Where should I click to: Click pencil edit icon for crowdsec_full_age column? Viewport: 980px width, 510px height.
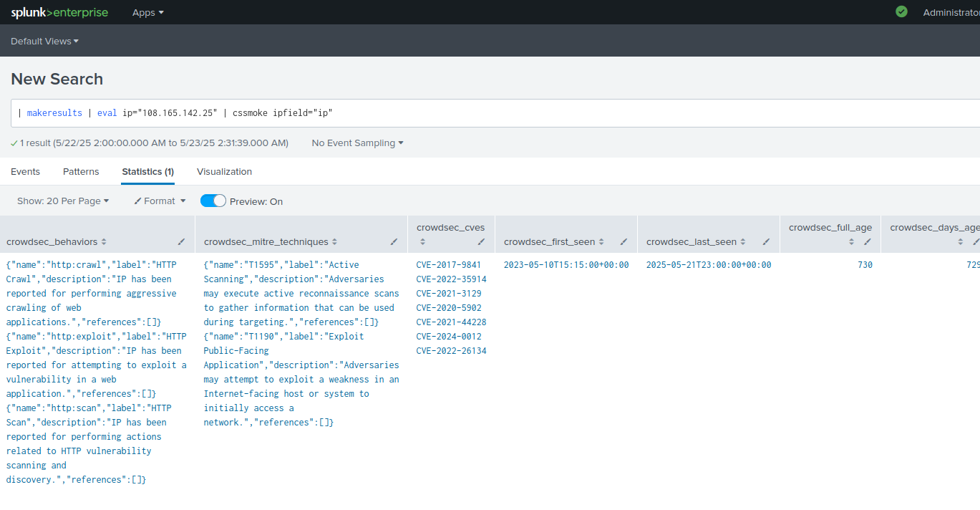[x=867, y=242]
